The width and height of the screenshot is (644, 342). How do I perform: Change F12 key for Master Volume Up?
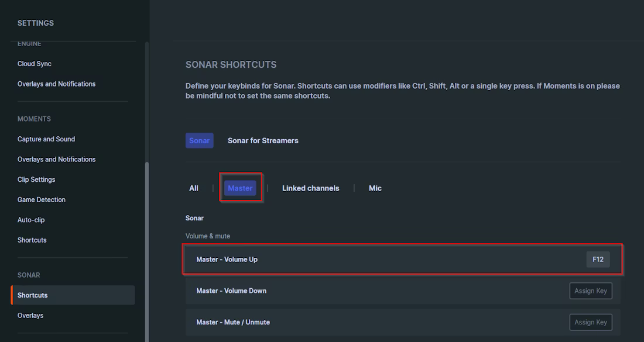pos(598,259)
